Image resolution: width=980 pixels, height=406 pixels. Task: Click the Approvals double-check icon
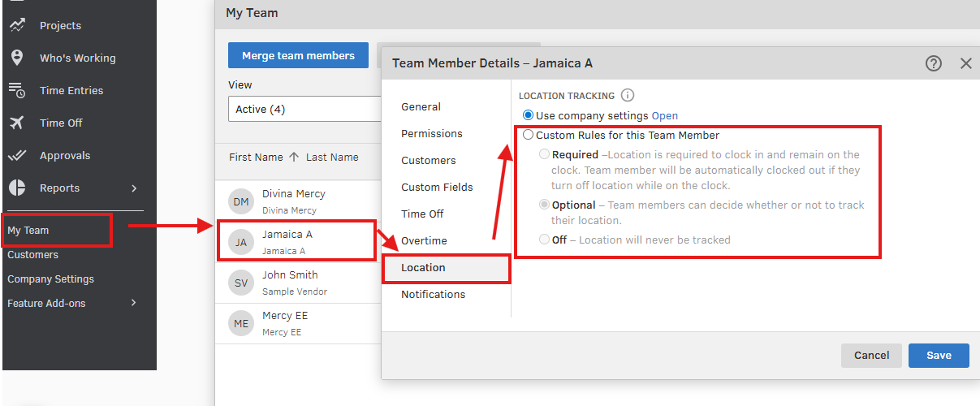pyautogui.click(x=17, y=155)
